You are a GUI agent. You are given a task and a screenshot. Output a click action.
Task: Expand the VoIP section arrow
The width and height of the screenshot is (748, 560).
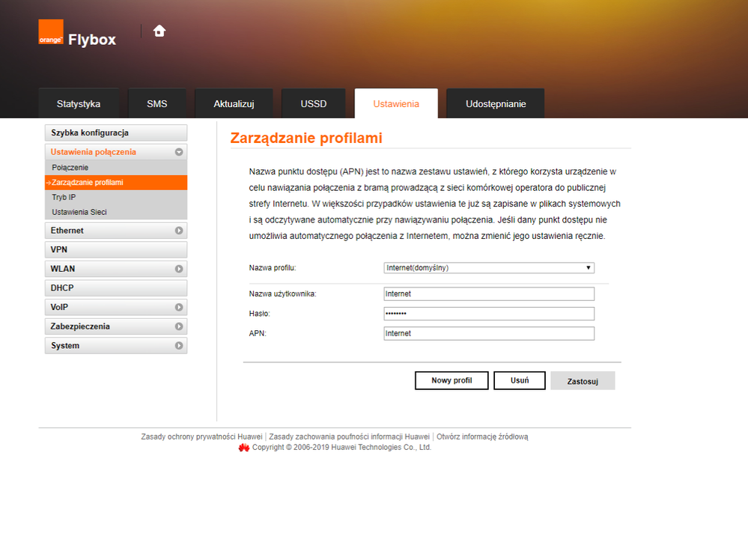[179, 308]
